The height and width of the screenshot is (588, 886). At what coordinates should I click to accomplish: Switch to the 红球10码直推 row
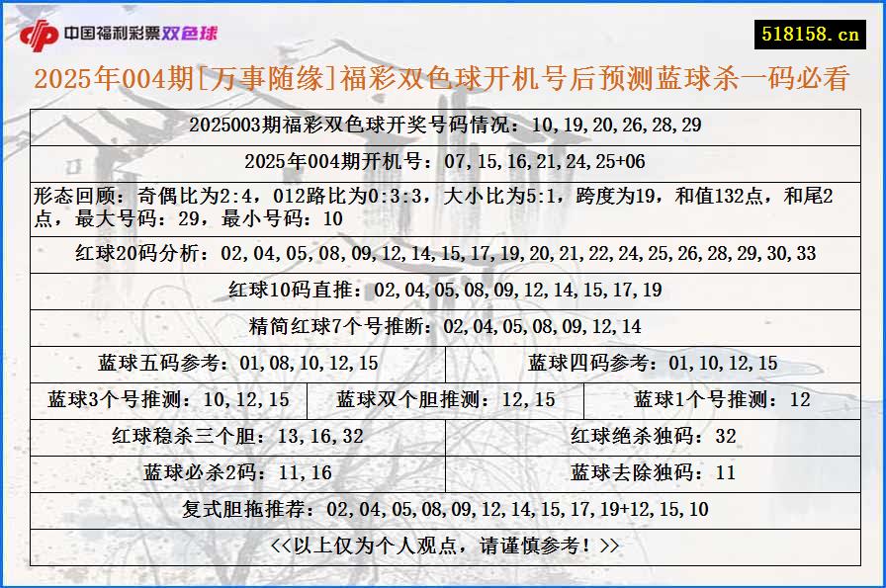click(443, 291)
